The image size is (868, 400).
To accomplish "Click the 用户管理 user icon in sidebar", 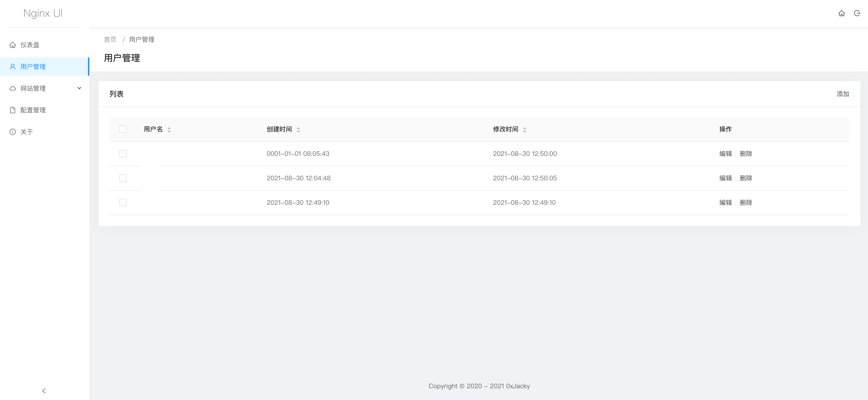I will coord(13,67).
